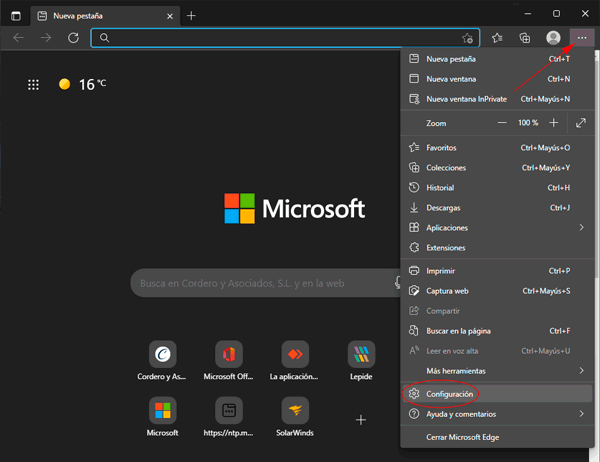Click the profile avatar icon
The width and height of the screenshot is (600, 462).
pyautogui.click(x=553, y=38)
